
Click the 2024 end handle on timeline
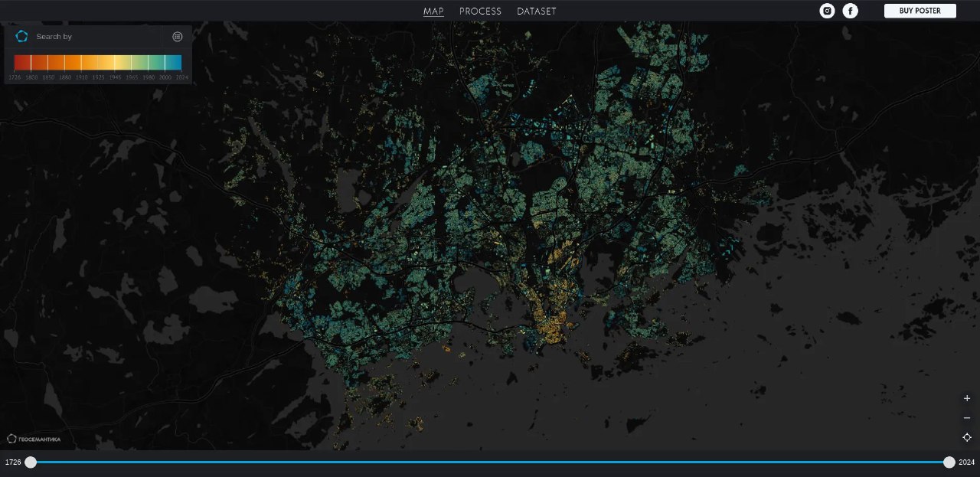(x=949, y=462)
